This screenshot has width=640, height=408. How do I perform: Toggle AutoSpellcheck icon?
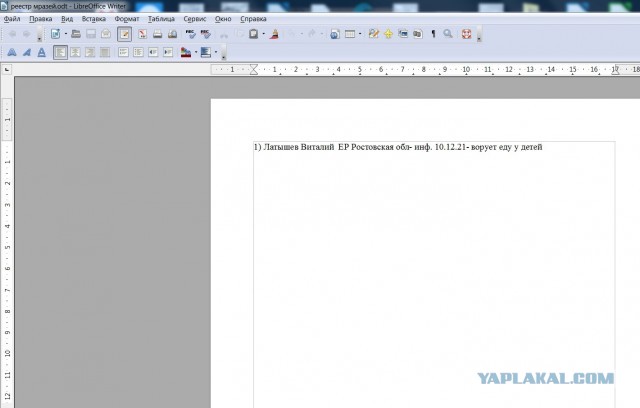click(x=205, y=34)
